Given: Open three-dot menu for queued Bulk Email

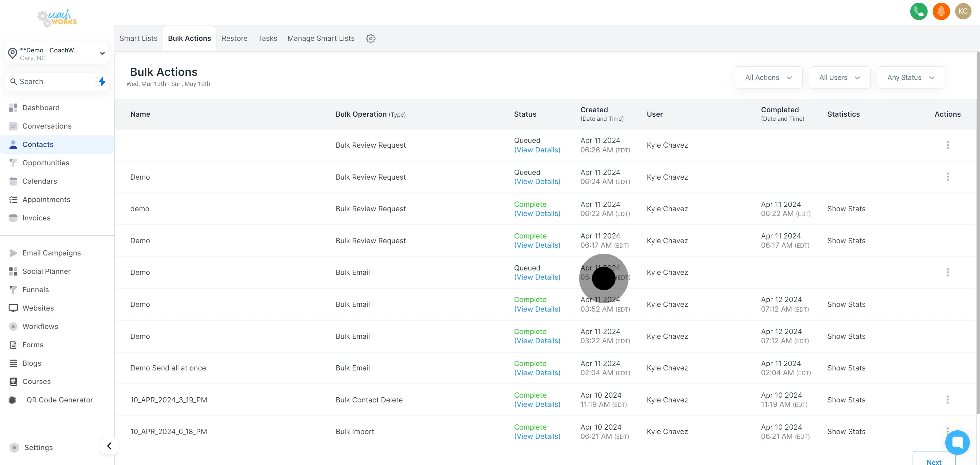Looking at the screenshot, I should tap(947, 272).
